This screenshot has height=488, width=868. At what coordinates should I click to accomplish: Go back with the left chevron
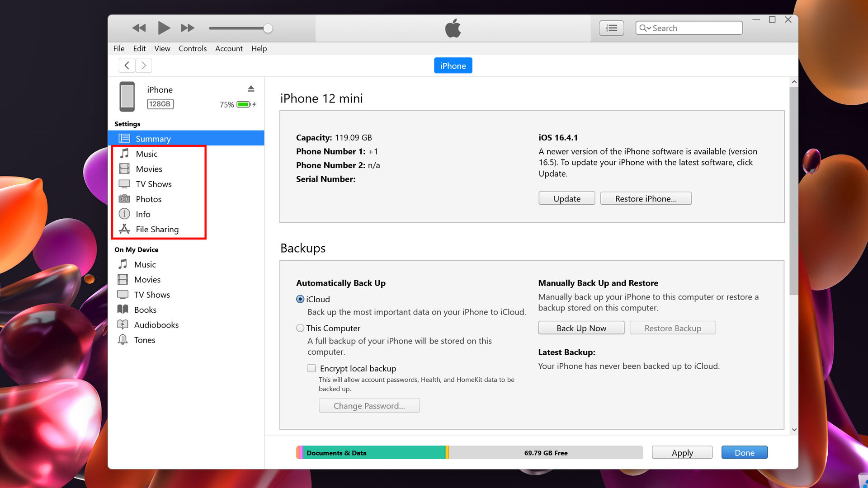[127, 66]
